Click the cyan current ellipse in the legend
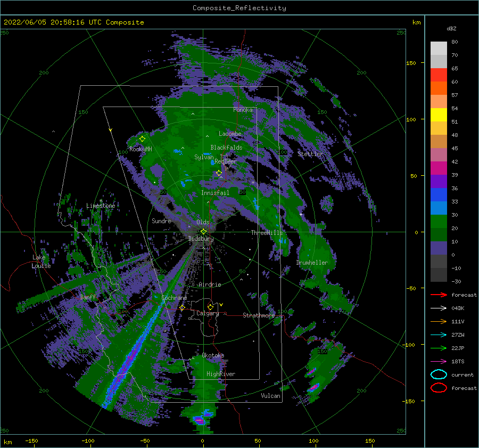Image resolution: width=479 pixels, height=448 pixels. coord(439,374)
